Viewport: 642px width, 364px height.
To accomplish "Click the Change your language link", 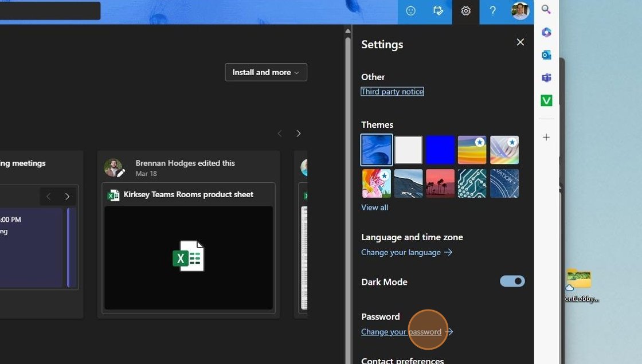I will (x=401, y=252).
